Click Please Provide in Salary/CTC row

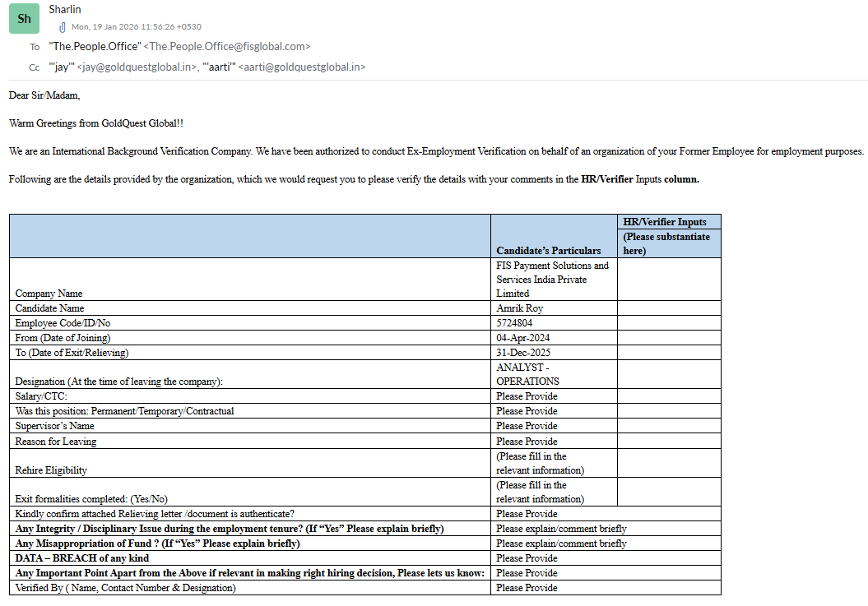pos(527,396)
